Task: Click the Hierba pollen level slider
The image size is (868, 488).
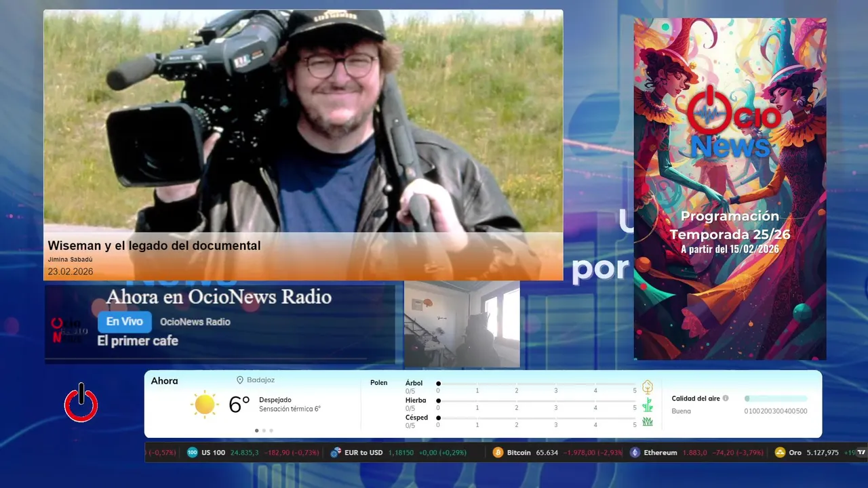Action: click(x=536, y=401)
